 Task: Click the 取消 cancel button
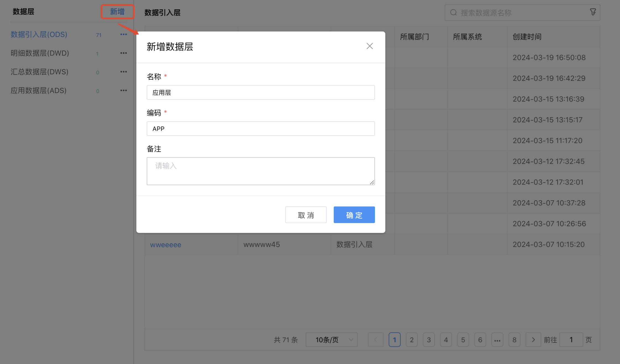tap(306, 215)
